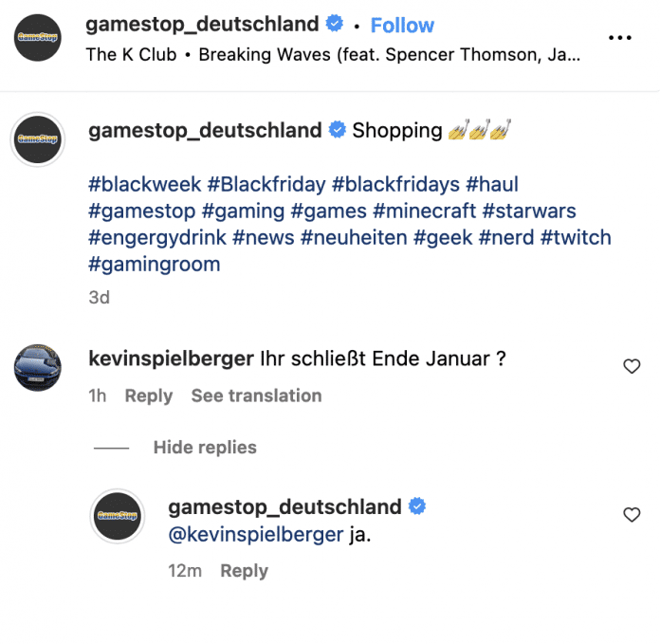Click the GameStop avatar beside the reply

tap(118, 516)
